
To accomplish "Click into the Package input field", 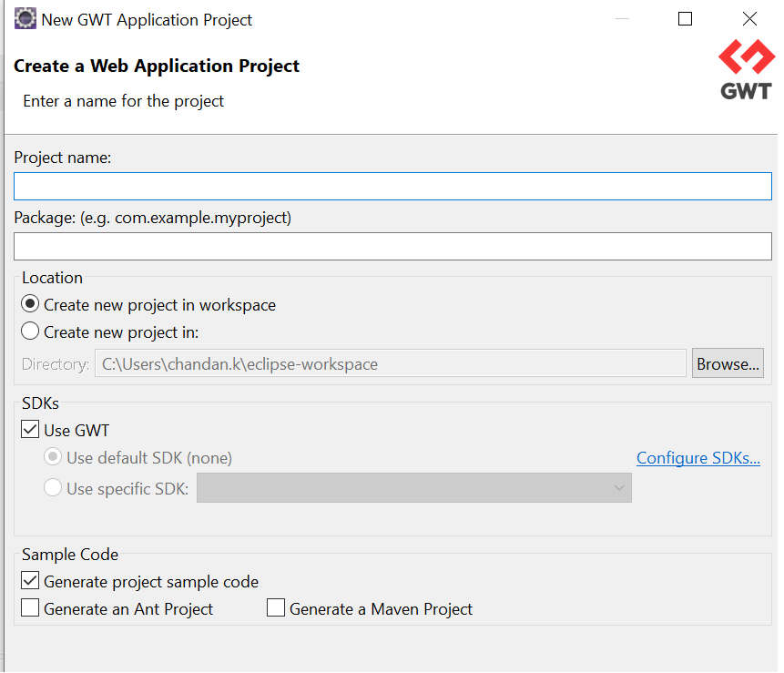I will point(392,246).
